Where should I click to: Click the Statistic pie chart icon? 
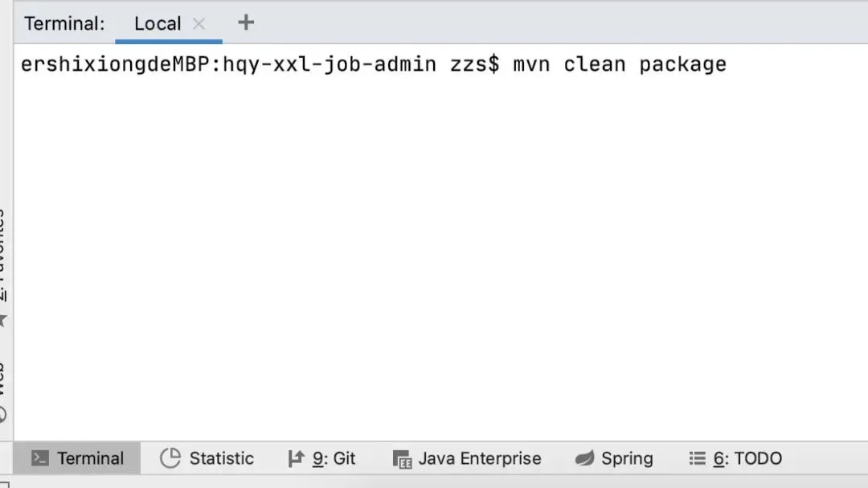(170, 458)
